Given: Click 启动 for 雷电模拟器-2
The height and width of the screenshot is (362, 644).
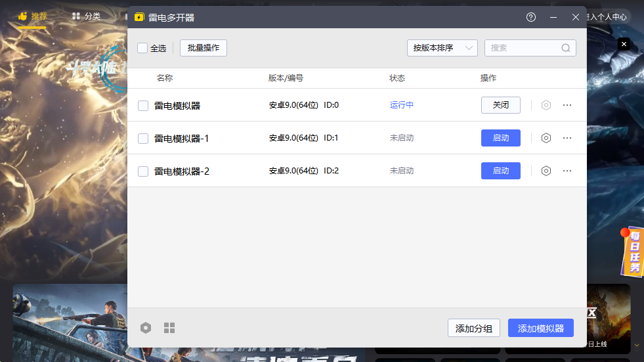Looking at the screenshot, I should (501, 171).
